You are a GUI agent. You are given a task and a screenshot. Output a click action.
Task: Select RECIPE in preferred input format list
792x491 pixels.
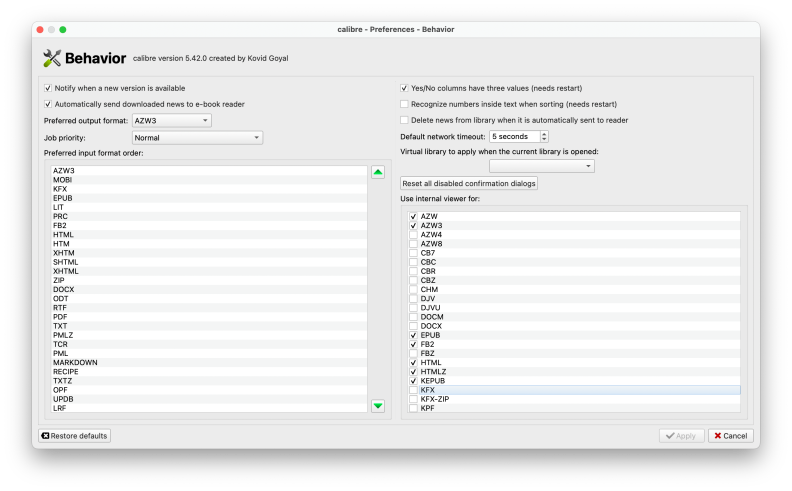point(209,372)
